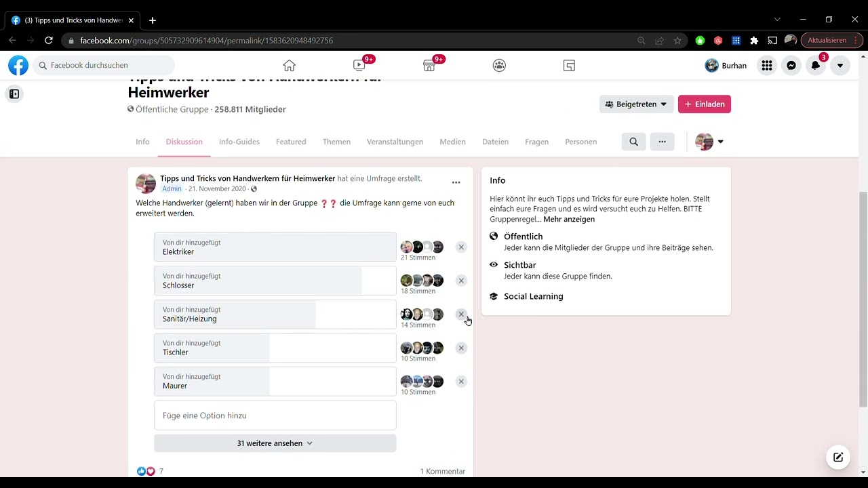Switch to the Info tab

click(142, 142)
